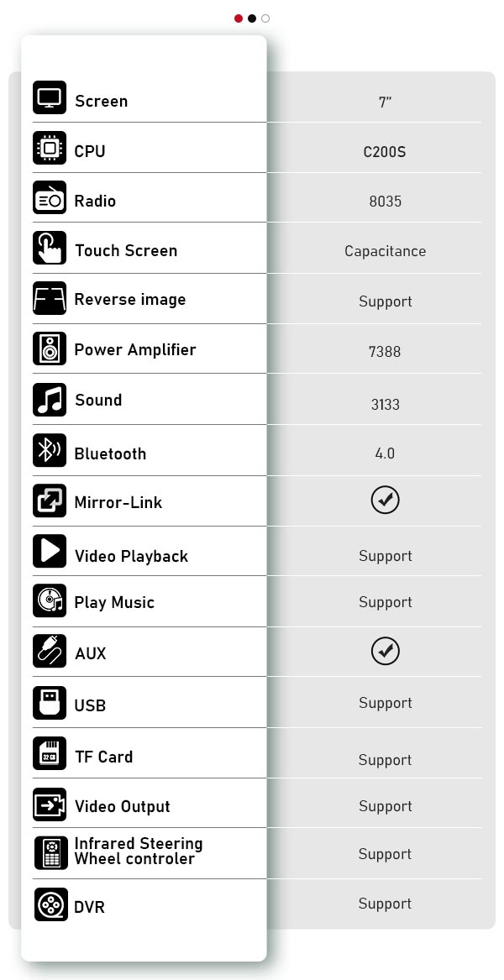Click the Touch Screen hand icon
The height and width of the screenshot is (980, 504).
[x=50, y=248]
